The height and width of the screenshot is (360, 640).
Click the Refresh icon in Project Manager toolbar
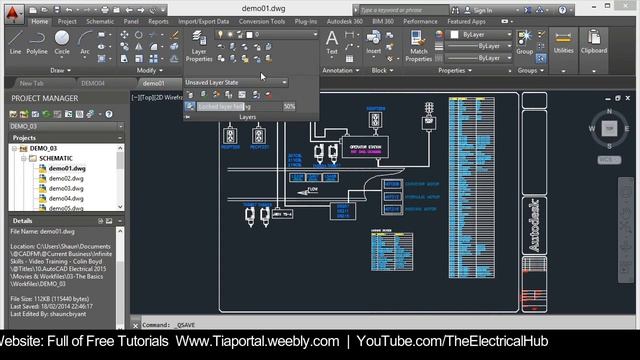coord(46,114)
